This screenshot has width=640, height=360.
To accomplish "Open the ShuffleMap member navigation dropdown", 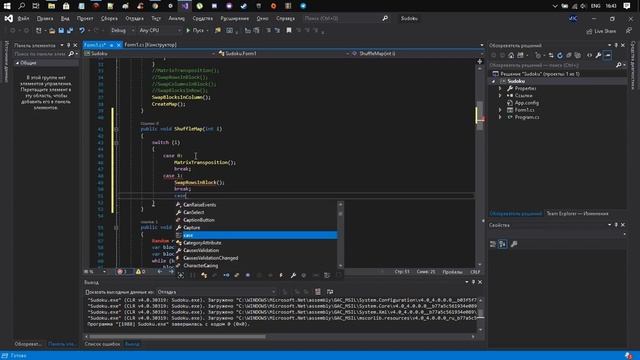I will click(416, 53).
